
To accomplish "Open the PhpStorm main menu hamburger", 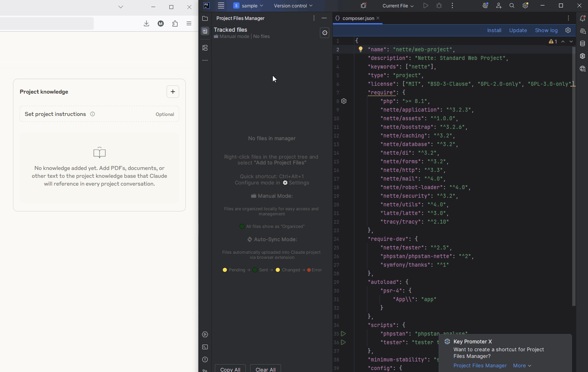I will tap(221, 5).
